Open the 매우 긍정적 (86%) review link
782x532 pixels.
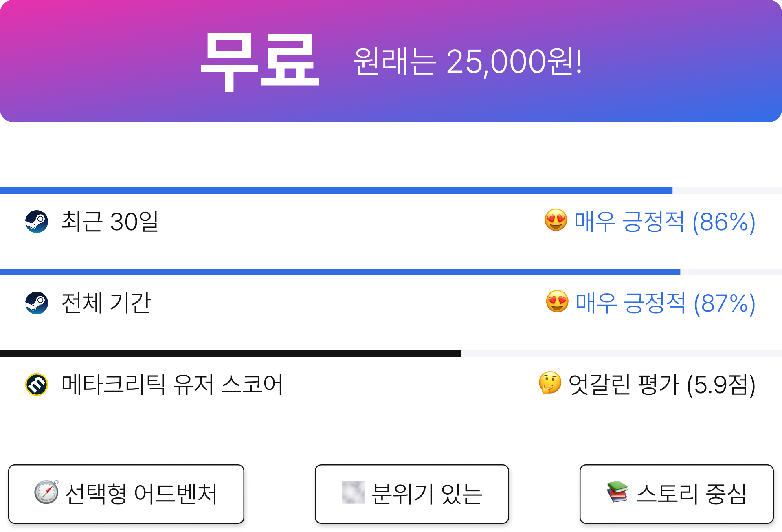pos(665,222)
